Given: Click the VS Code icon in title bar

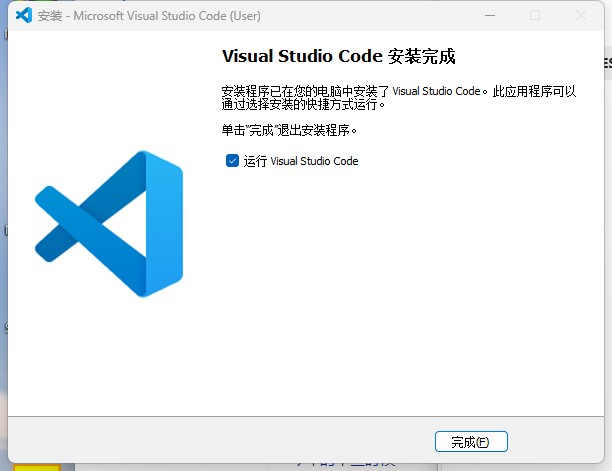Looking at the screenshot, I should click(24, 15).
